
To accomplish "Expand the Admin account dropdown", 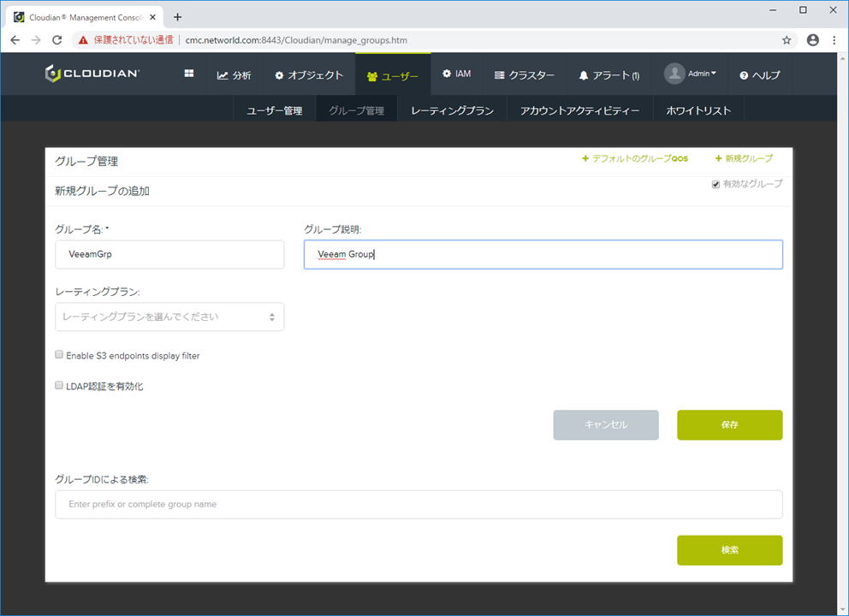I will pos(691,74).
